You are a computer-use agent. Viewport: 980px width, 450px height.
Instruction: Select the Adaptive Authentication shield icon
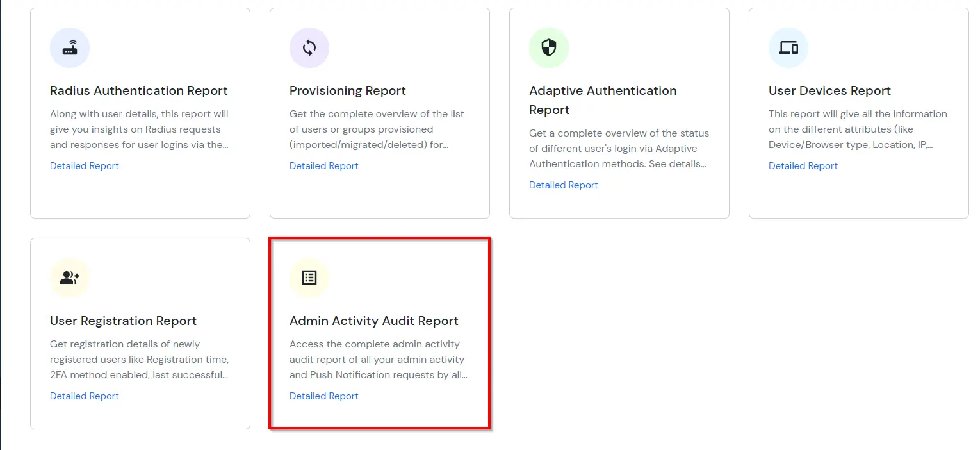[549, 47]
